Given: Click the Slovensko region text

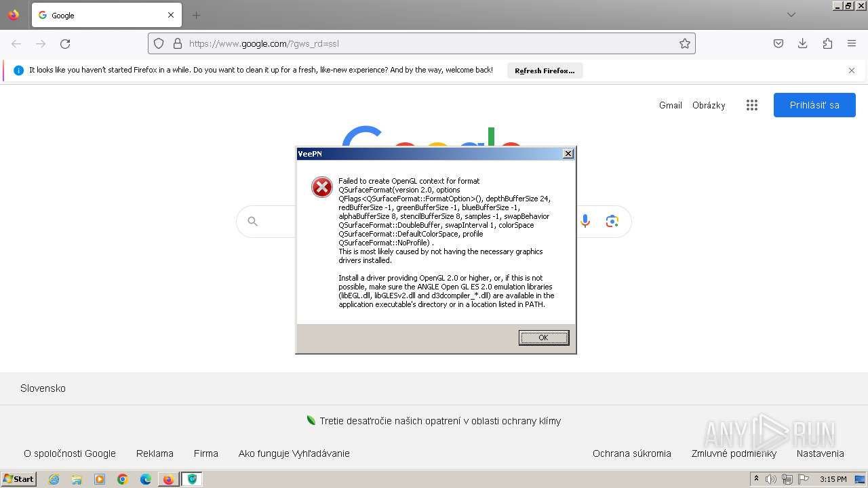Looking at the screenshot, I should (43, 388).
